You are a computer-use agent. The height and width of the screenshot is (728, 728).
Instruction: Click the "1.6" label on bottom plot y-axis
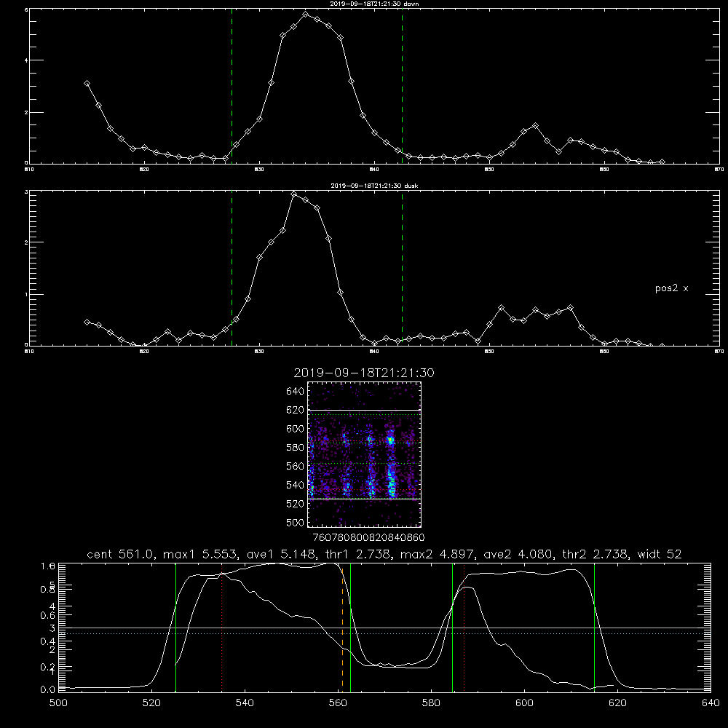(x=48, y=566)
